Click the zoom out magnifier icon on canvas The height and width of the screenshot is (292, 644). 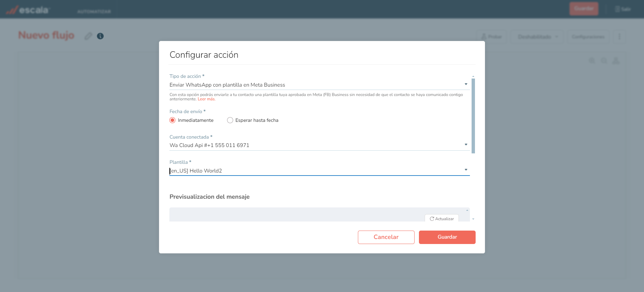604,61
